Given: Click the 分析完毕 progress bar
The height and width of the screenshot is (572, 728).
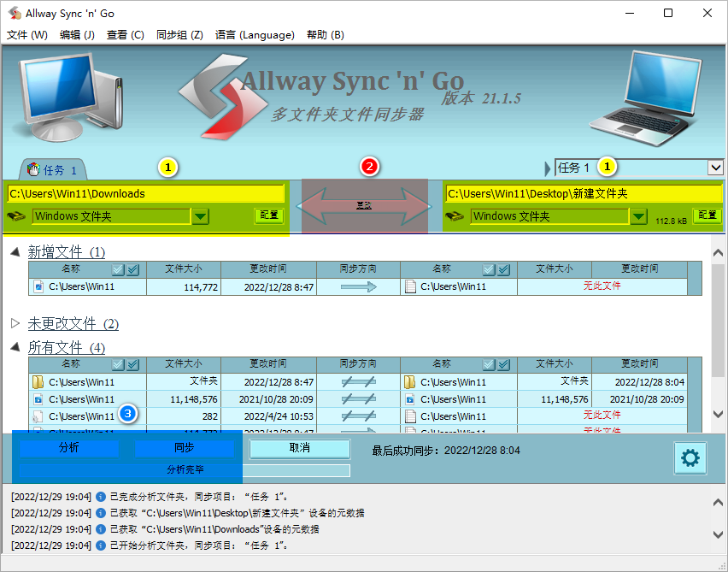Looking at the screenshot, I should (x=185, y=470).
